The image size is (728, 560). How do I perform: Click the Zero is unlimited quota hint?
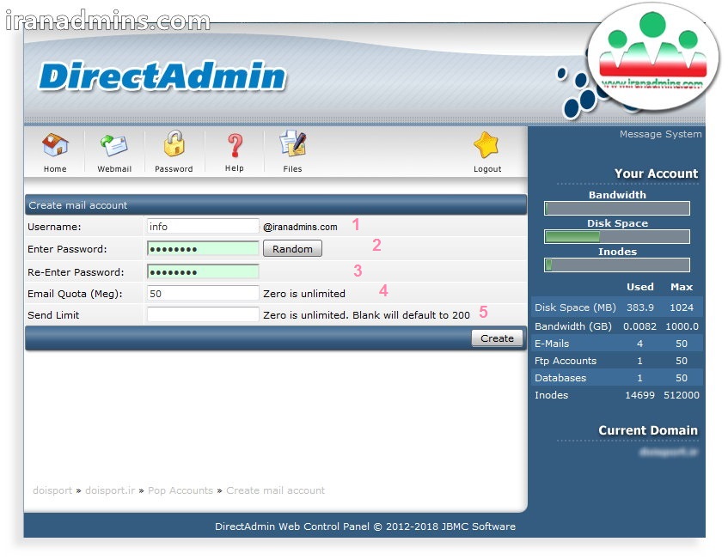(304, 294)
